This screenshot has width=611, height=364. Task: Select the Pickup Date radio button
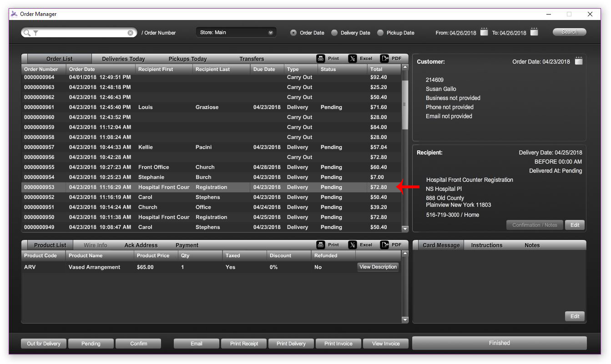coord(380,33)
